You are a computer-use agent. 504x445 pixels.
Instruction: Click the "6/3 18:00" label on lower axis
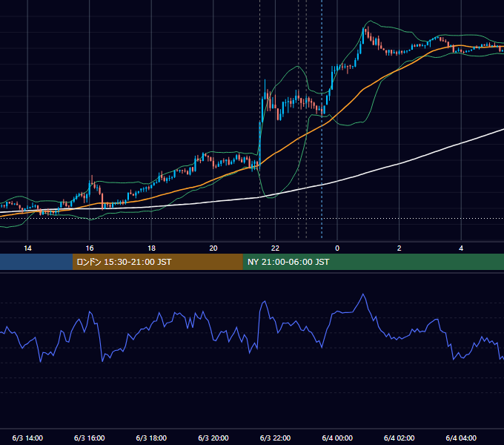(151, 438)
